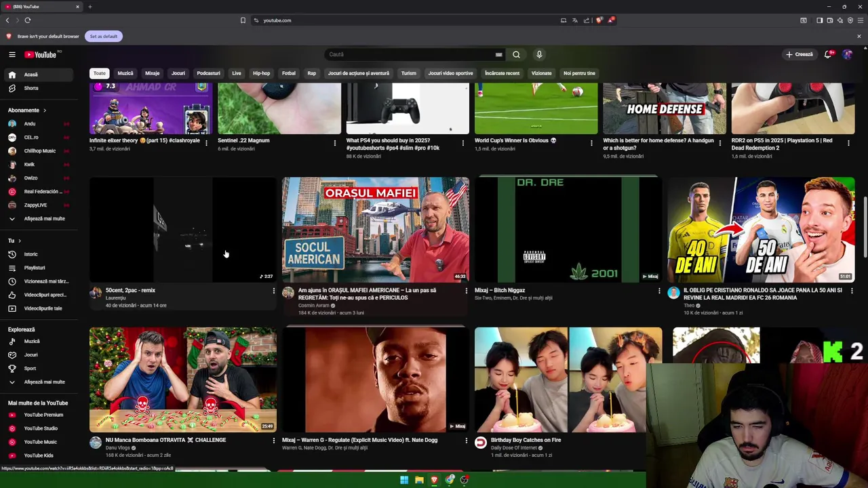Open Sport under Explorează

point(37,369)
